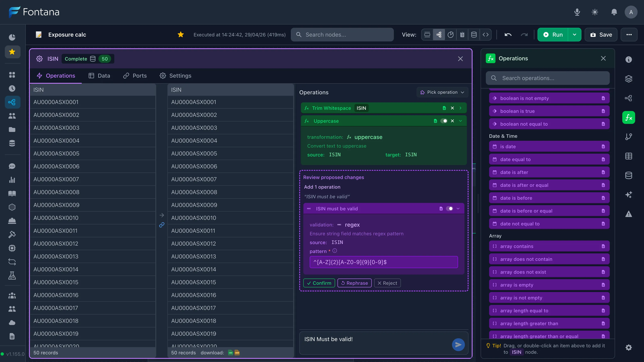The image size is (644, 362).
Task: Open the AI sparkles icon in right rail
Action: (629, 195)
